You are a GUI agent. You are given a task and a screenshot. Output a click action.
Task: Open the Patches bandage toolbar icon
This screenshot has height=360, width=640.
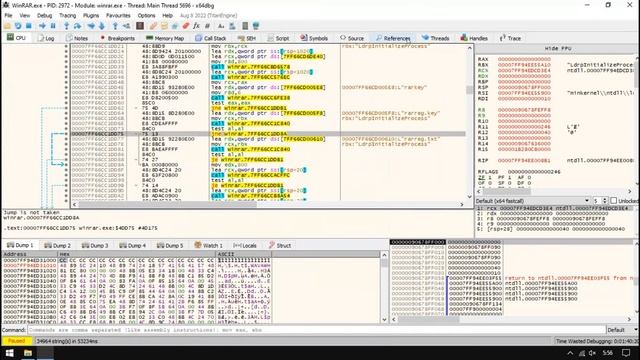(x=153, y=26)
